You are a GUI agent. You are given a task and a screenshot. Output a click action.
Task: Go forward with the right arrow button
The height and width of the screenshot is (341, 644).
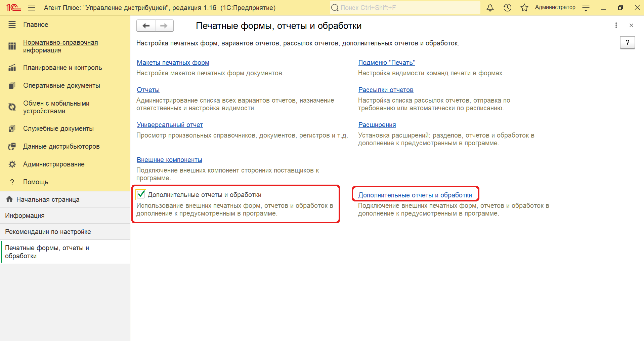pyautogui.click(x=164, y=26)
